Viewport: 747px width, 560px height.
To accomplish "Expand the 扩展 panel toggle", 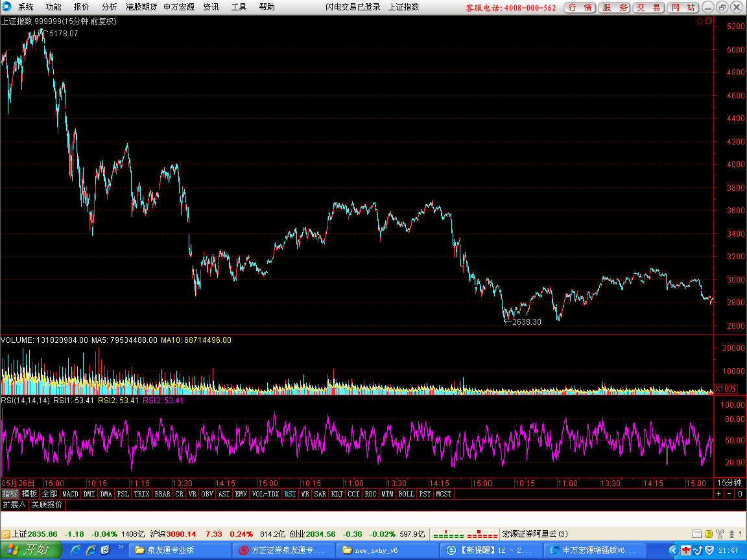I will coord(14,504).
